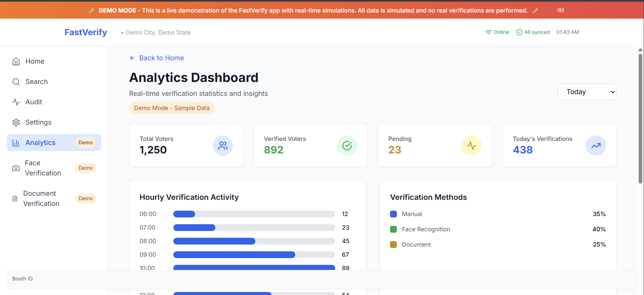644x295 pixels.
Task: Open the Face Verification menu item
Action: click(x=54, y=168)
